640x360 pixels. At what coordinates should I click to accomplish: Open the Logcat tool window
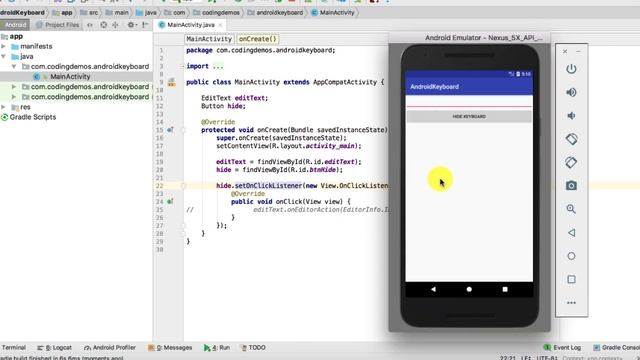pyautogui.click(x=54, y=348)
